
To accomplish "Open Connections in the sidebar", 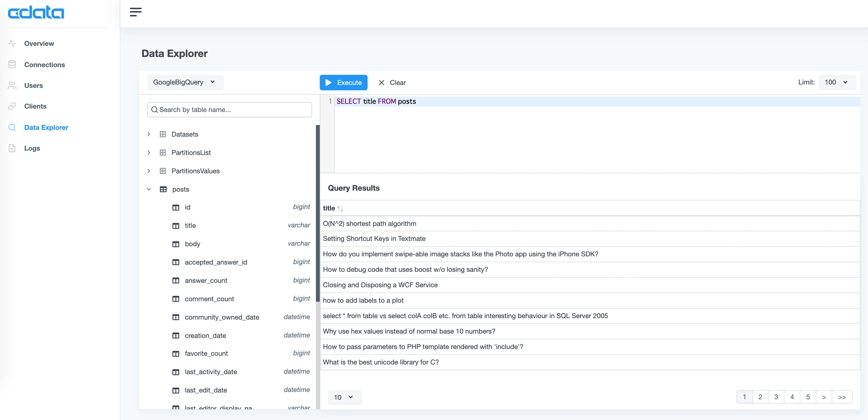I will pos(44,65).
